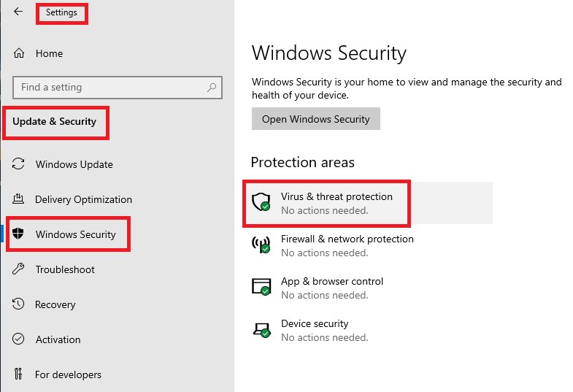Click the Device security laptop icon

coord(261,330)
